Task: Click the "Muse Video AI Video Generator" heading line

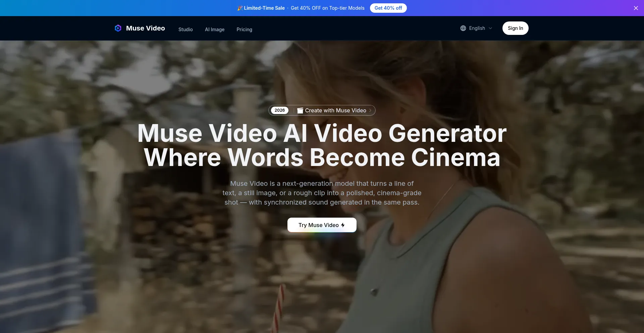Action: (x=322, y=133)
